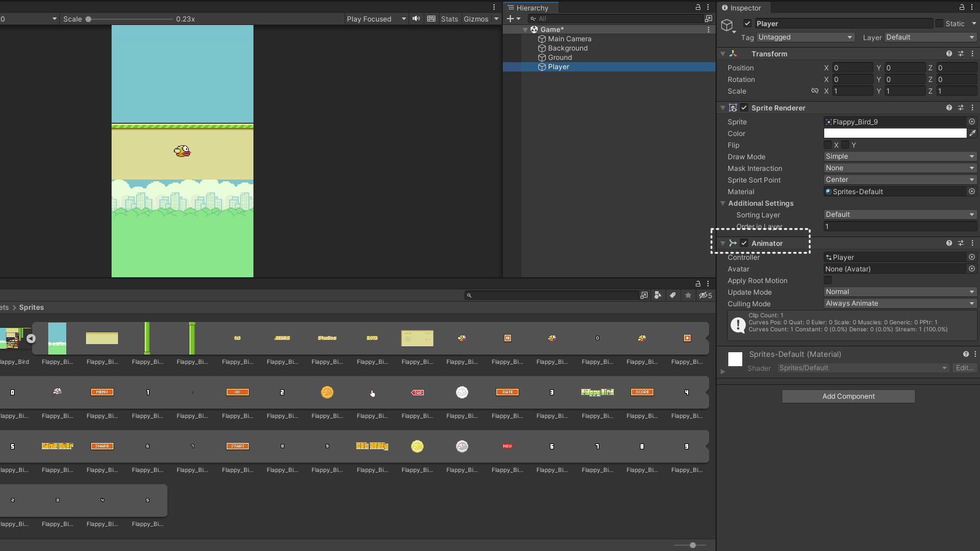
Task: Open Avatar object picker circle
Action: point(972,269)
